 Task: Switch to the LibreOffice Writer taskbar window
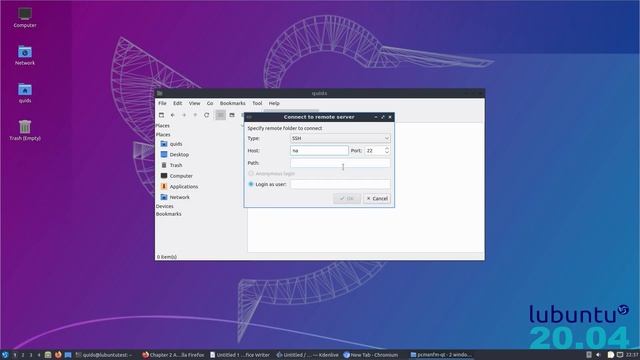click(x=240, y=355)
